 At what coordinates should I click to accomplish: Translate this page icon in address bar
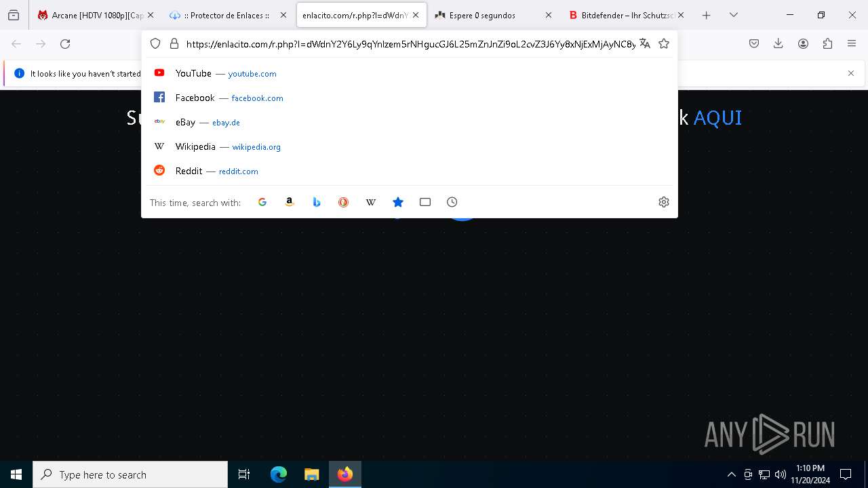645,43
